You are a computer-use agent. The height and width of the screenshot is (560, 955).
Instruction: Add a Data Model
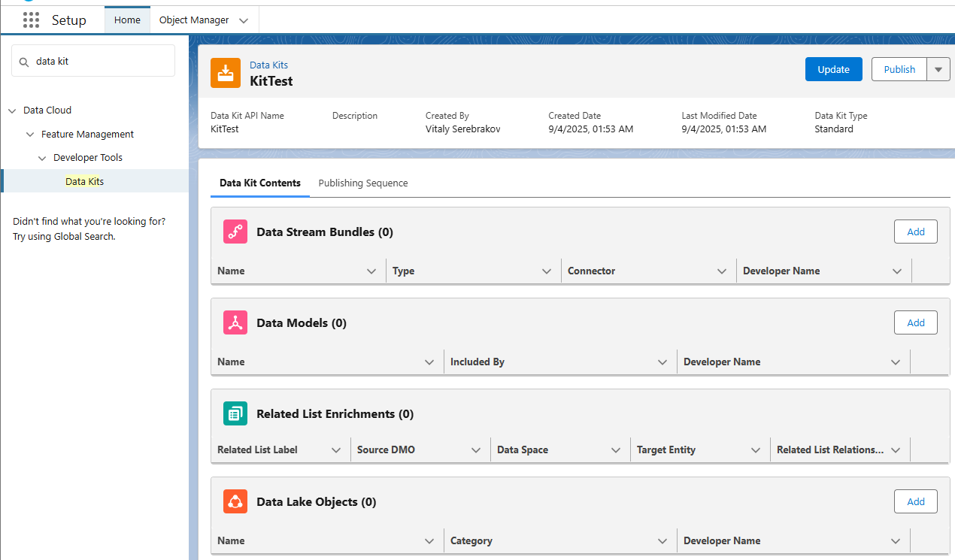pyautogui.click(x=916, y=322)
